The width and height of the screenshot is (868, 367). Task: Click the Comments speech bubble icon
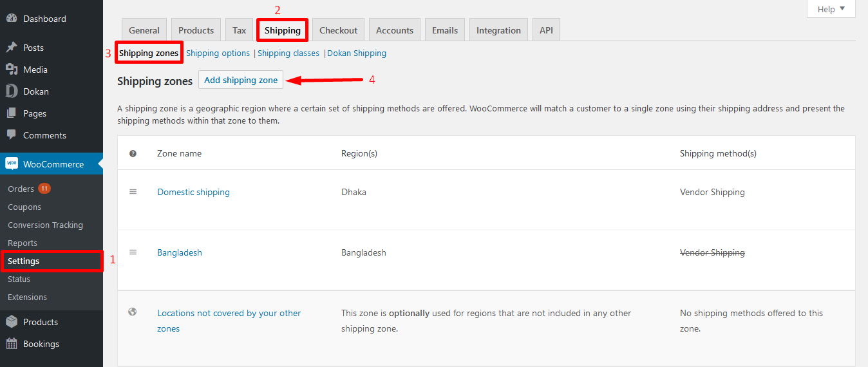click(x=12, y=135)
